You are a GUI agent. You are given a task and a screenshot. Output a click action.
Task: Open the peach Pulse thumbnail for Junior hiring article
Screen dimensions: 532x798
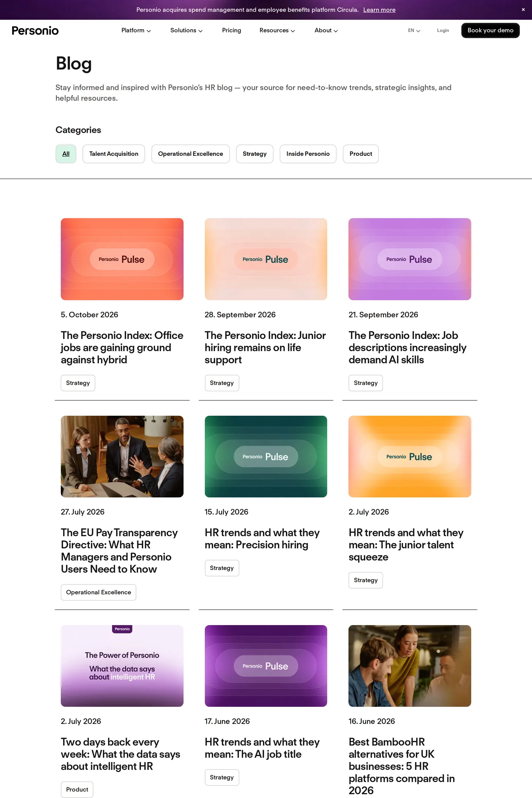[266, 259]
